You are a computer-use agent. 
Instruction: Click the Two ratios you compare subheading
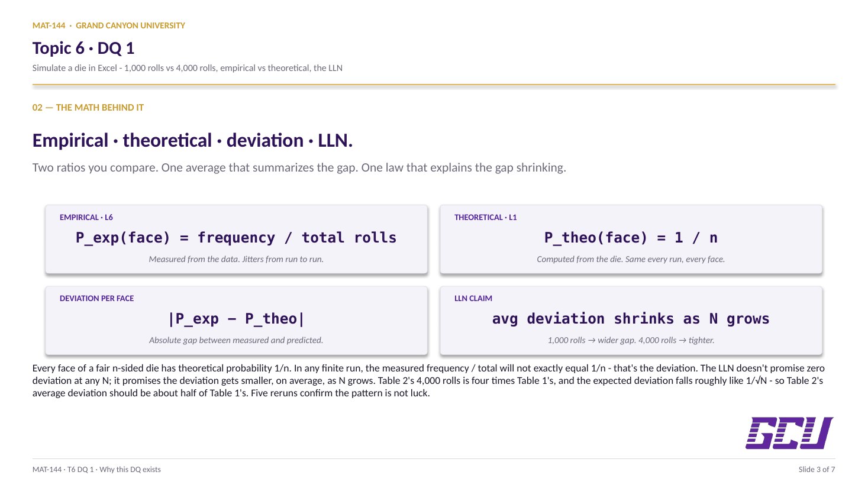[x=299, y=167]
